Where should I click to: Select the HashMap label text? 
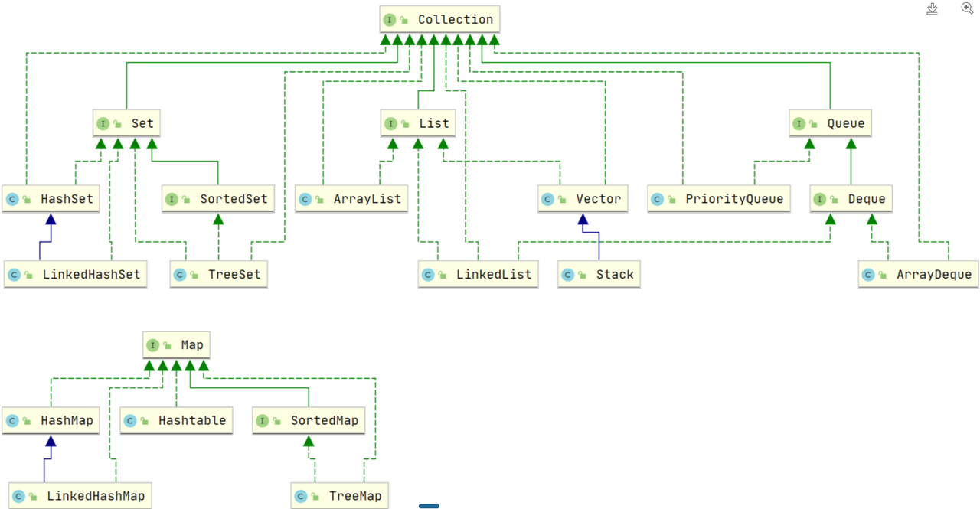[67, 421]
